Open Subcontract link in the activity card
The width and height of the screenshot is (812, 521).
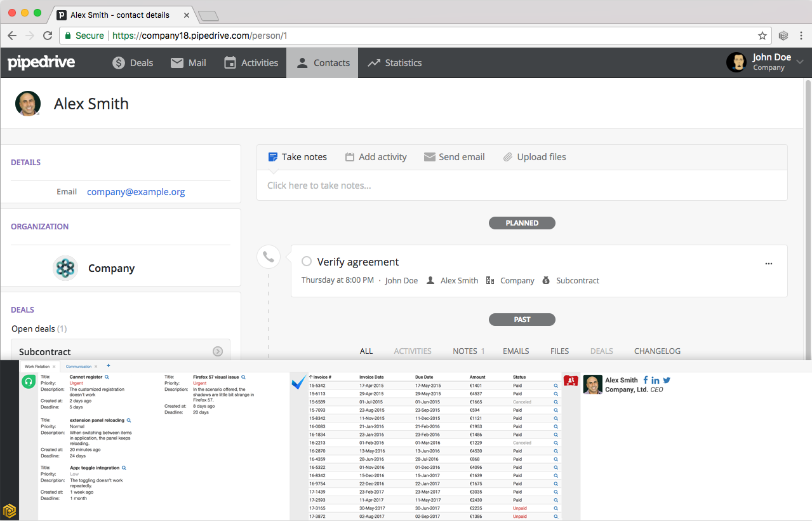pyautogui.click(x=577, y=281)
